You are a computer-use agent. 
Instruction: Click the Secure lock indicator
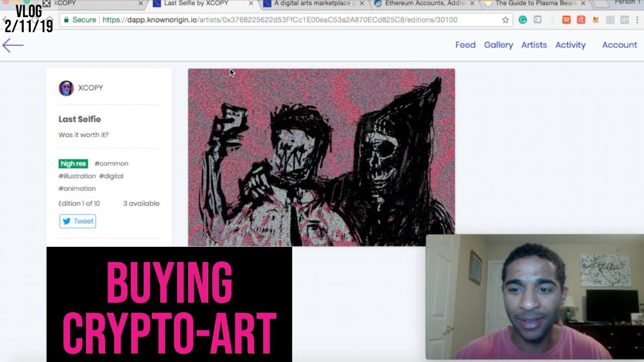pyautogui.click(x=79, y=20)
